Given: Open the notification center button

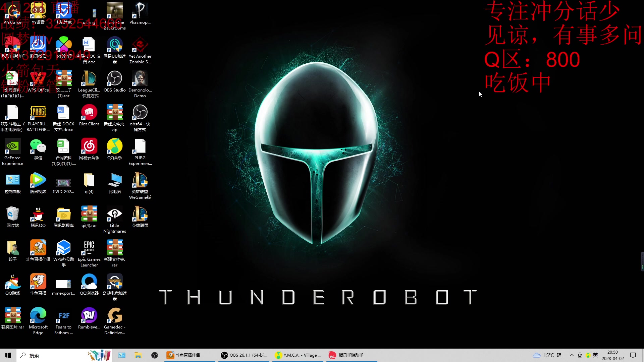Looking at the screenshot, I should [633, 355].
